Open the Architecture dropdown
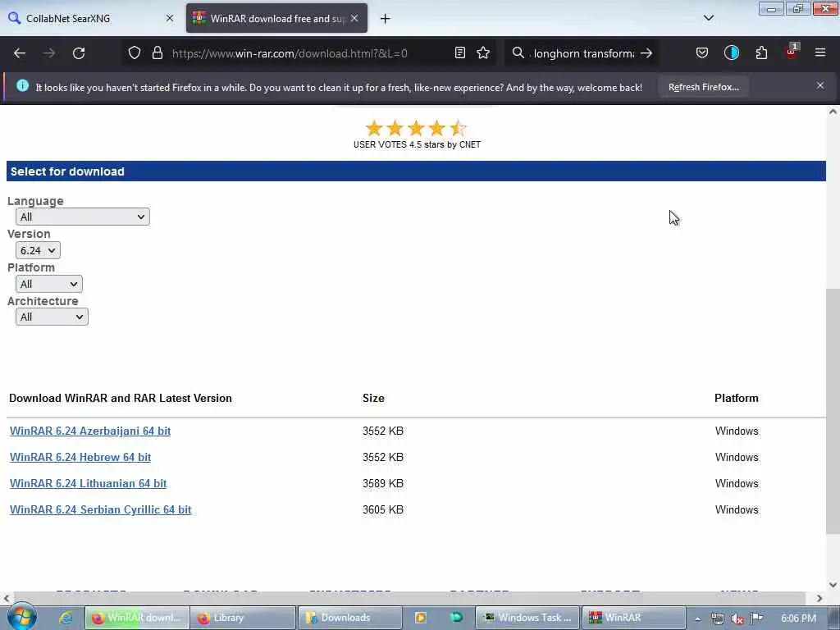Viewport: 840px width, 630px height. click(x=52, y=317)
